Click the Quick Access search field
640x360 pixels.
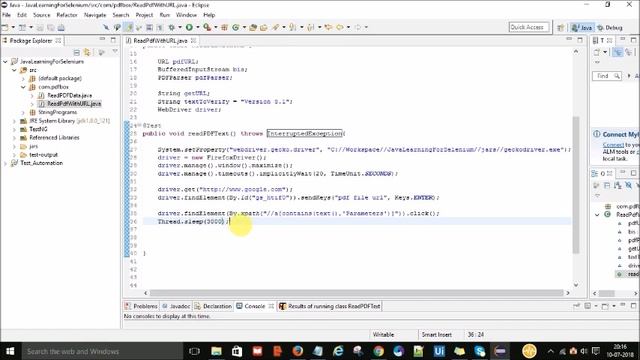[529, 27]
